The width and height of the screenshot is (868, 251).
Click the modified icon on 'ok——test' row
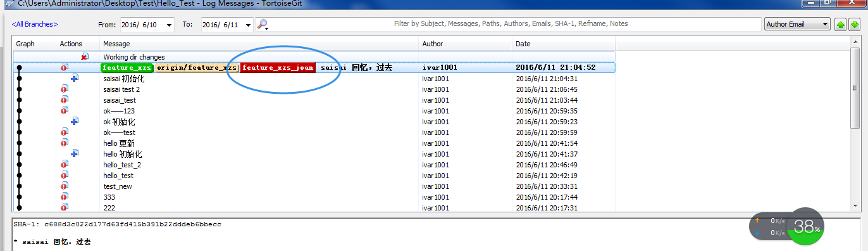point(64,132)
